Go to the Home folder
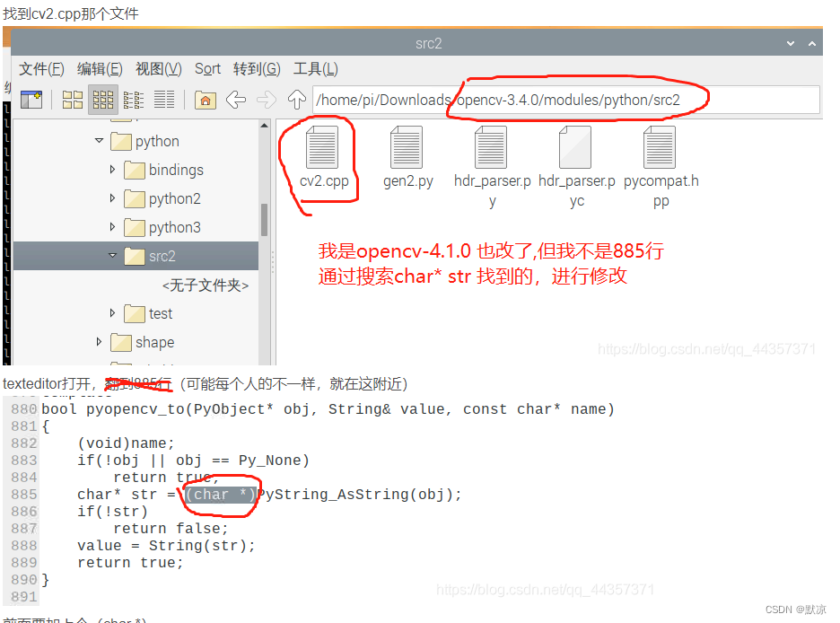The image size is (840, 623). pyautogui.click(x=204, y=100)
